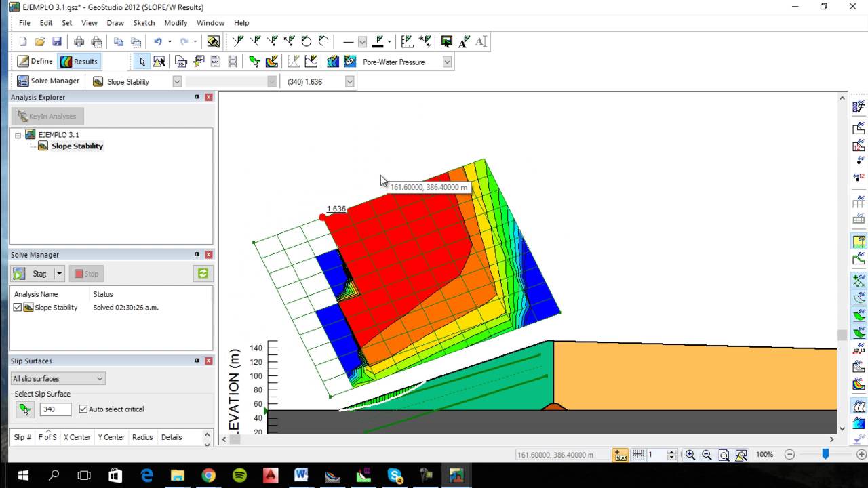Open the Spotify taskbar icon
This screenshot has width=868, height=488.
click(239, 476)
